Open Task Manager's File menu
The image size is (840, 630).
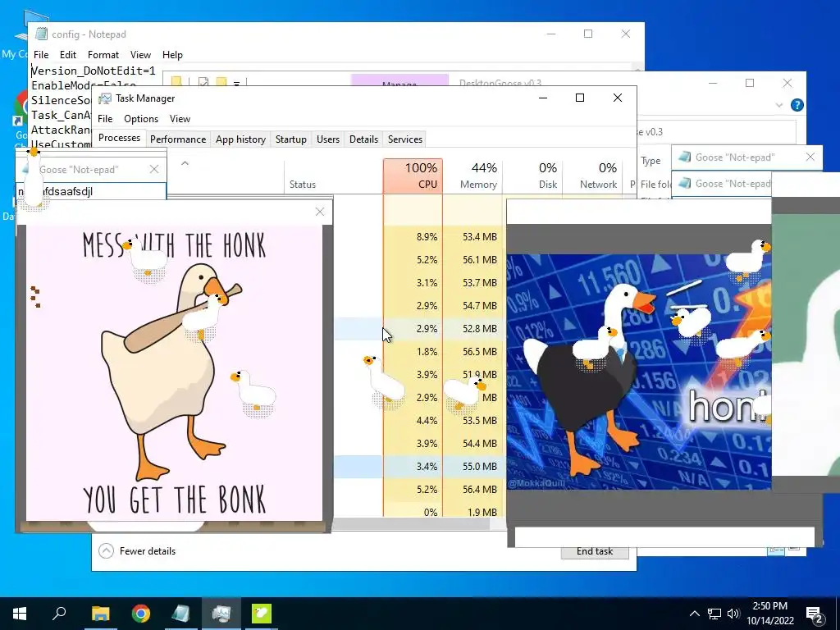105,119
